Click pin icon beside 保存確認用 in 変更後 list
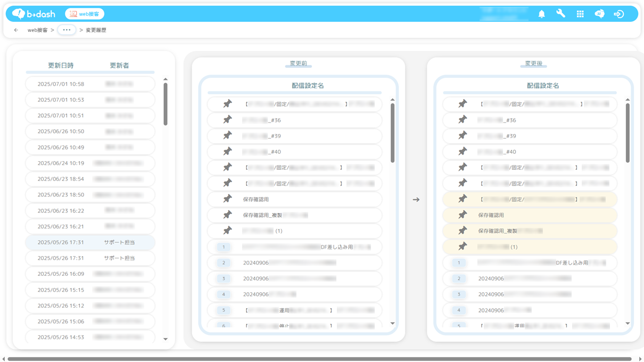644x362 pixels. tap(463, 215)
